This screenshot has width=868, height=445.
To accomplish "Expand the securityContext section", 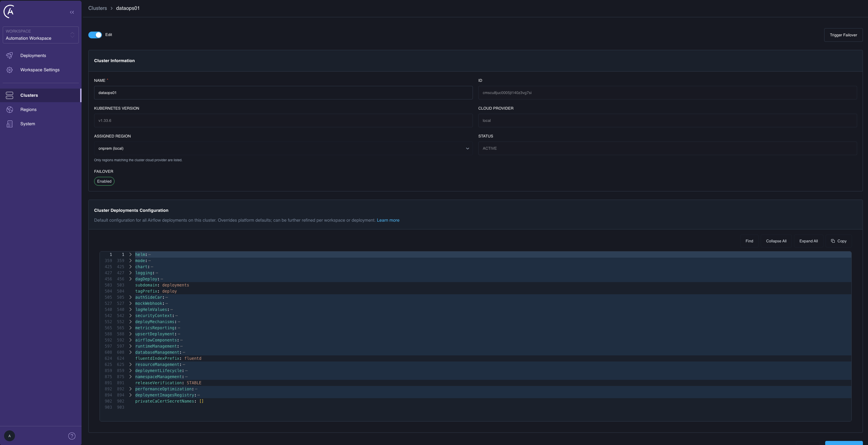I will tap(130, 316).
